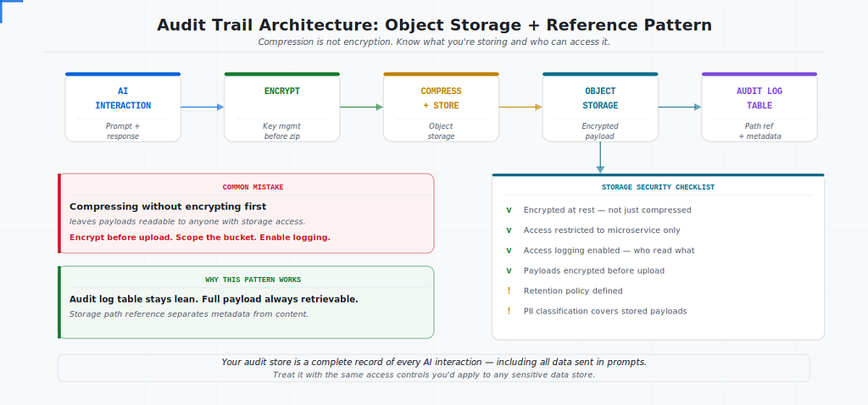868x405 pixels.
Task: Click the 'Encrypted payload' caption
Action: tap(600, 131)
